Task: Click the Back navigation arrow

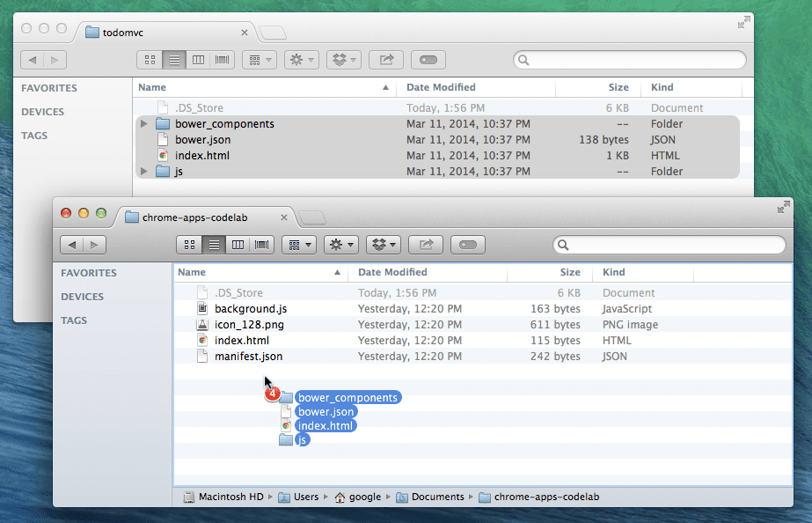Action: tap(72, 245)
